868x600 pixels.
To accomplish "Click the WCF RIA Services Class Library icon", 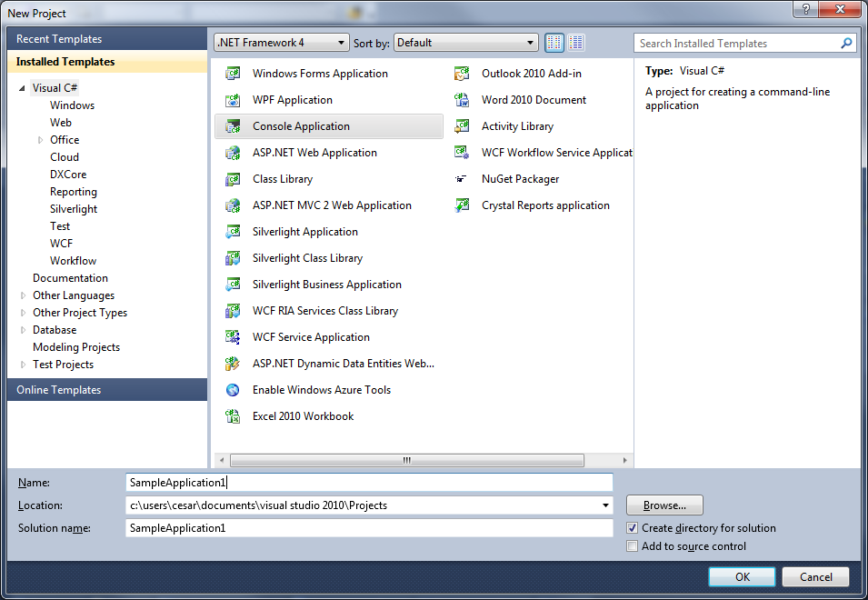I will (233, 311).
